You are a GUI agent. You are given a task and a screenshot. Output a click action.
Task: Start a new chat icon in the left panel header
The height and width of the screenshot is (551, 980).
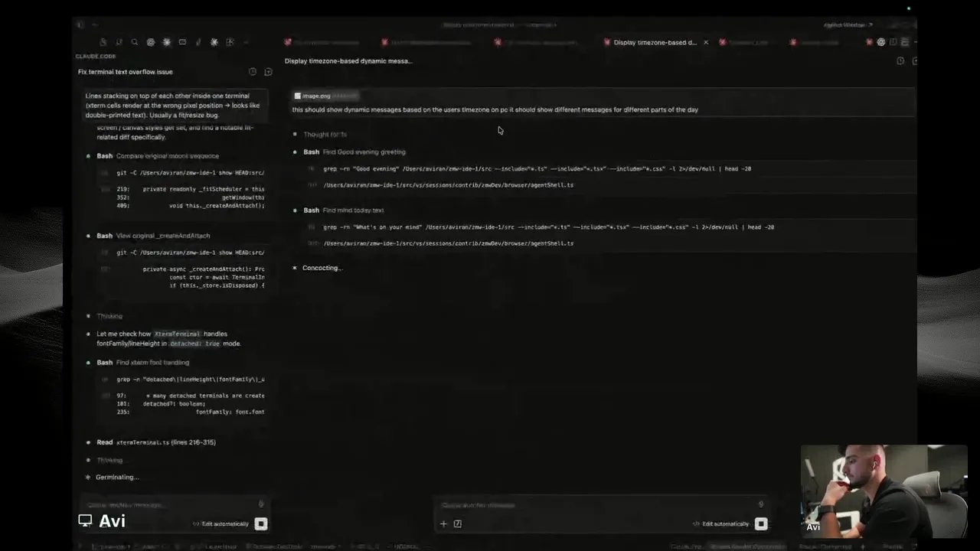pyautogui.click(x=268, y=72)
